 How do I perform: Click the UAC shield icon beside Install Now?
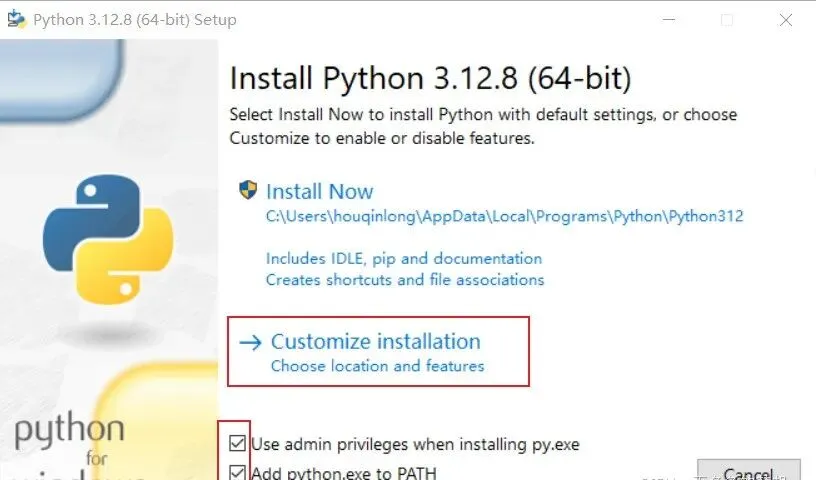(248, 190)
